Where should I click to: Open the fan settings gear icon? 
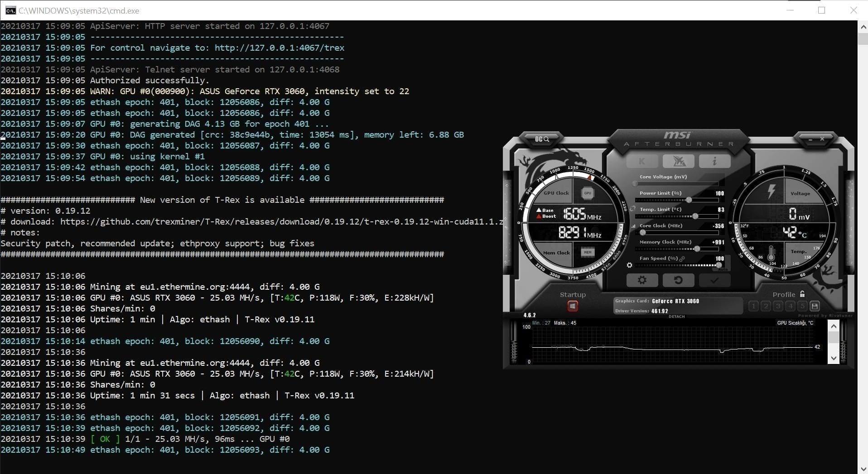(x=629, y=265)
